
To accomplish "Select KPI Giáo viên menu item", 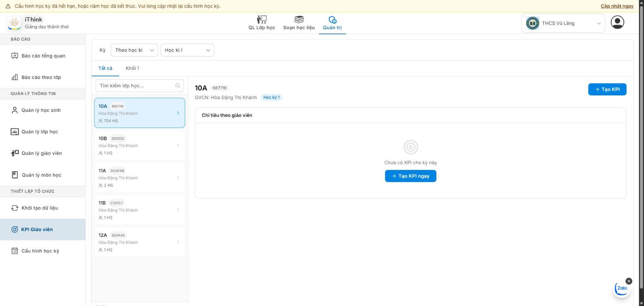I will click(43, 229).
